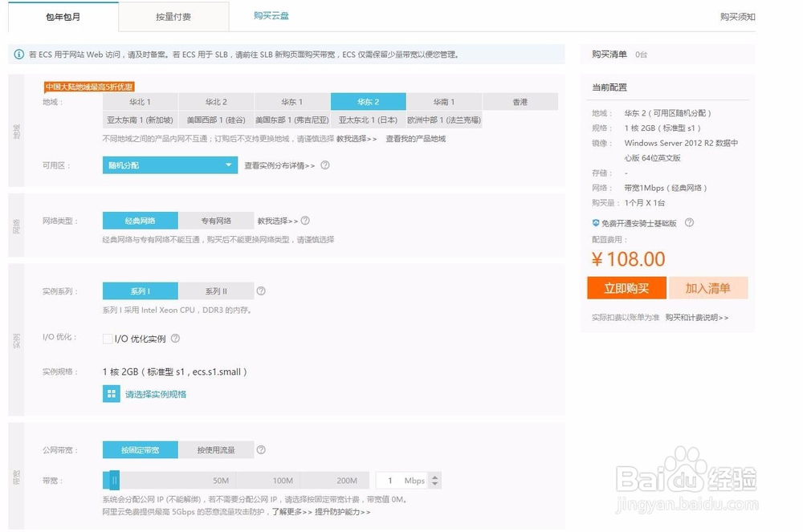Image resolution: width=803 pixels, height=532 pixels.
Task: Click the up arrow of the Mbps stepper
Action: coord(434,476)
